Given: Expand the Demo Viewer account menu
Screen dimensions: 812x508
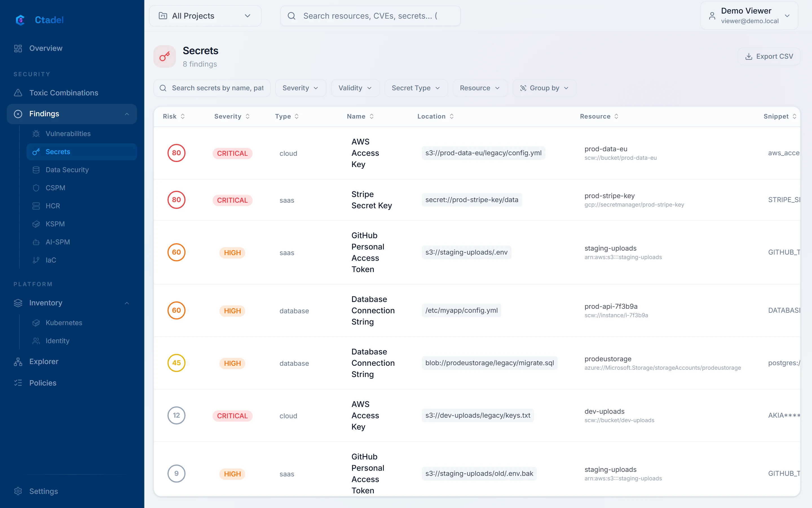Looking at the screenshot, I should tap(749, 16).
